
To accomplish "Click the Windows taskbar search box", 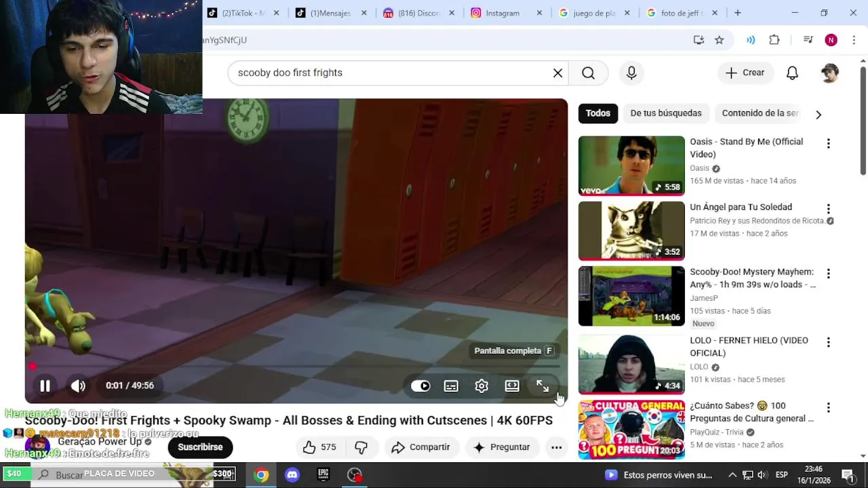I will pyautogui.click(x=134, y=475).
